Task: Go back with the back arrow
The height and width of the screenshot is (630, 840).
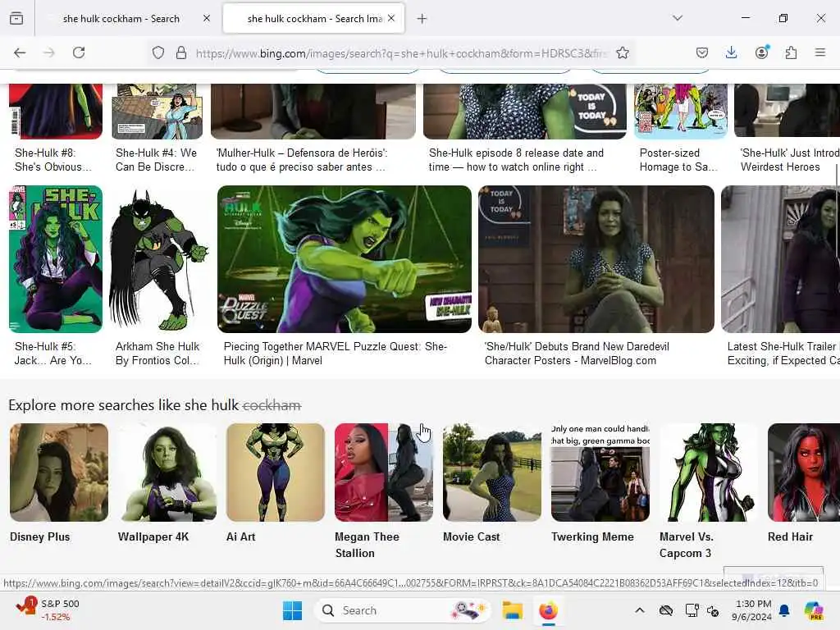Action: click(20, 52)
